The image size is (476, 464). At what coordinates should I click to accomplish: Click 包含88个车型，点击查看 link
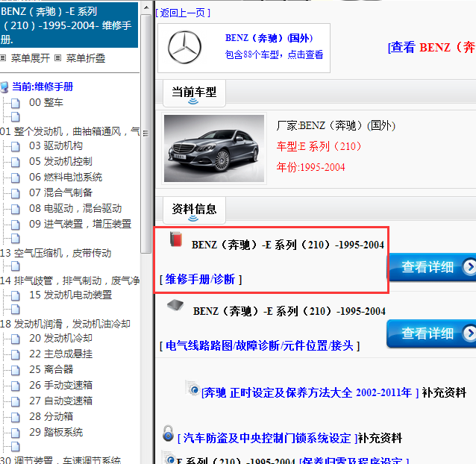(x=274, y=54)
